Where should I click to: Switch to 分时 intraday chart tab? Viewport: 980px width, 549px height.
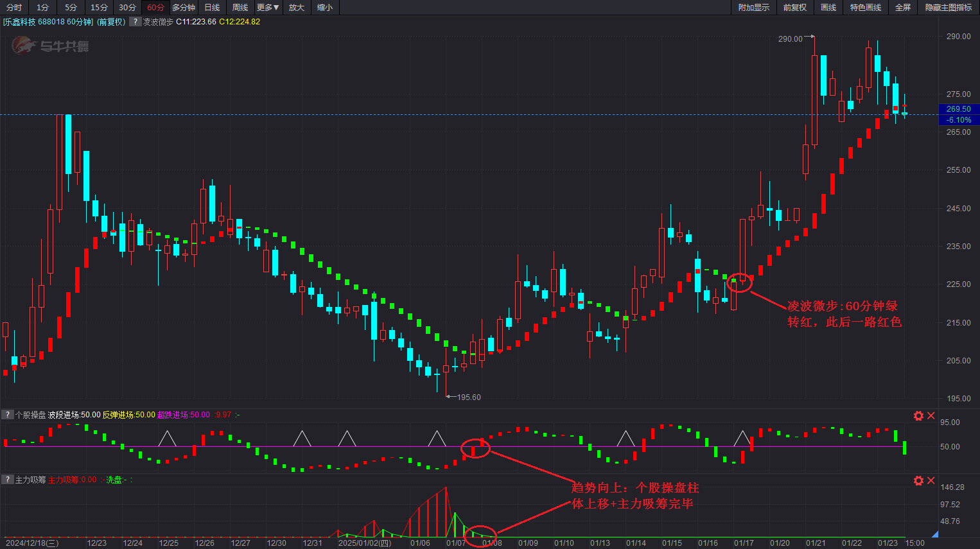point(14,8)
